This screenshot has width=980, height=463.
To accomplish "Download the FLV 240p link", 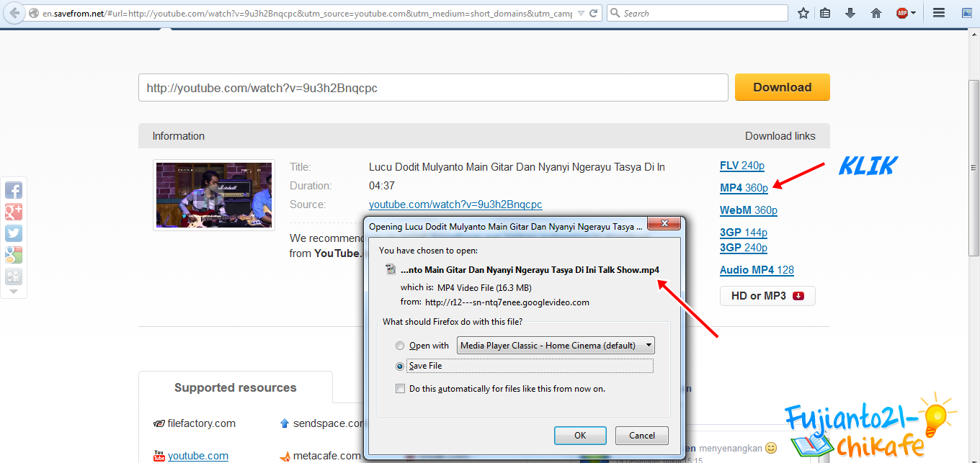I will [742, 166].
